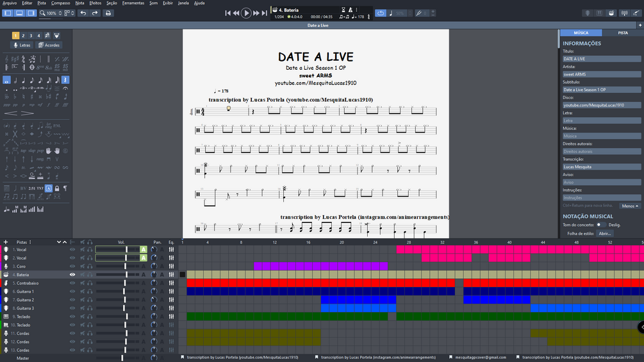This screenshot has width=644, height=362.
Task: Open the track options dots in transport
Action: [x=356, y=10]
